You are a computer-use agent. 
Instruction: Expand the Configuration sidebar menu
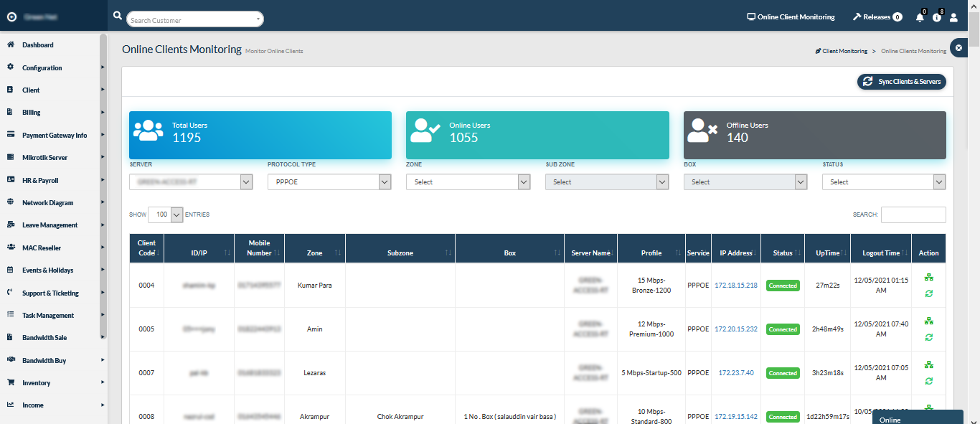(x=43, y=67)
